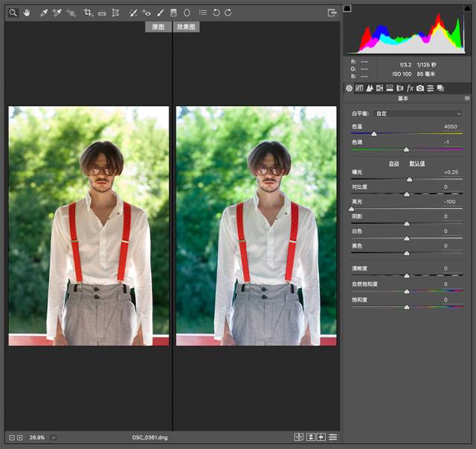
Task: Click the DSC_0361.dng file name
Action: [x=149, y=437]
